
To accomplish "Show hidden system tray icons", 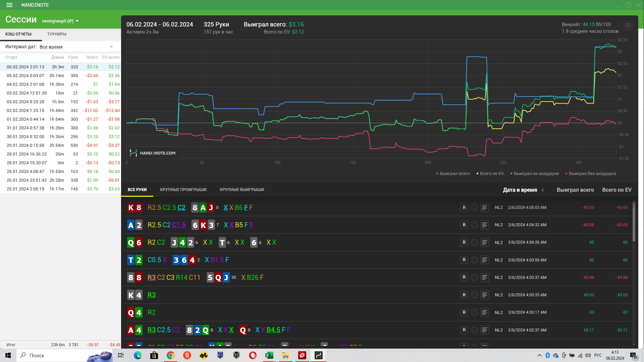I will point(539,355).
